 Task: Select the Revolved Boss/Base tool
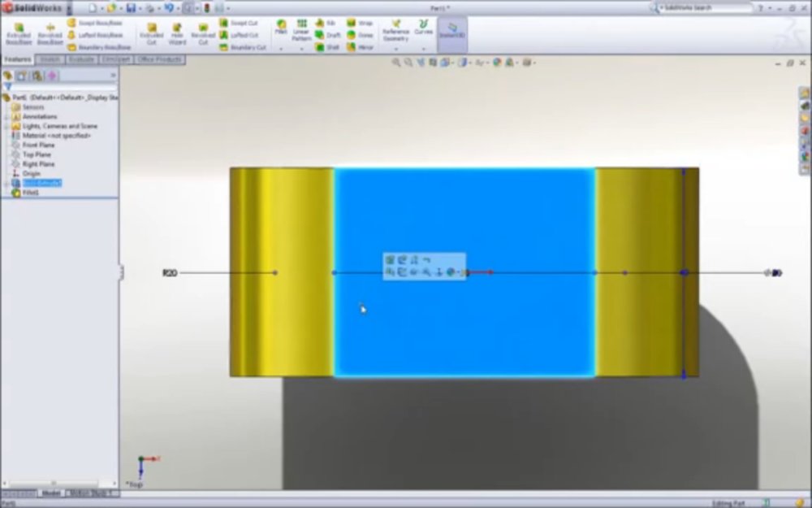coord(50,34)
